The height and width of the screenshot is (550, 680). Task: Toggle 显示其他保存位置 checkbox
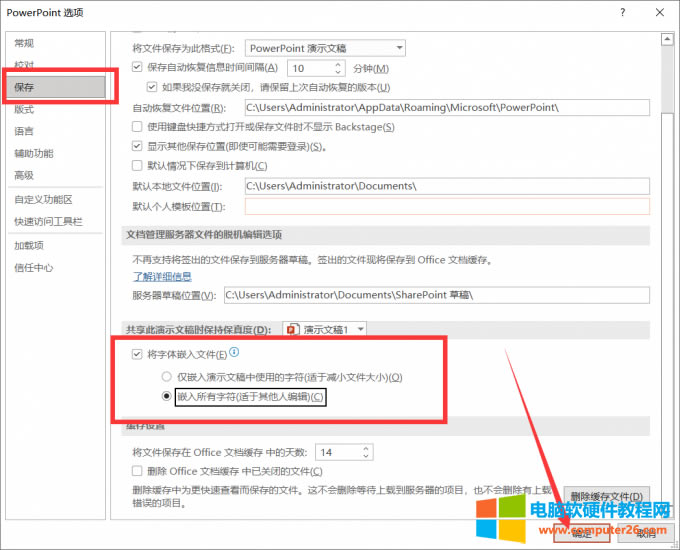pyautogui.click(x=137, y=146)
